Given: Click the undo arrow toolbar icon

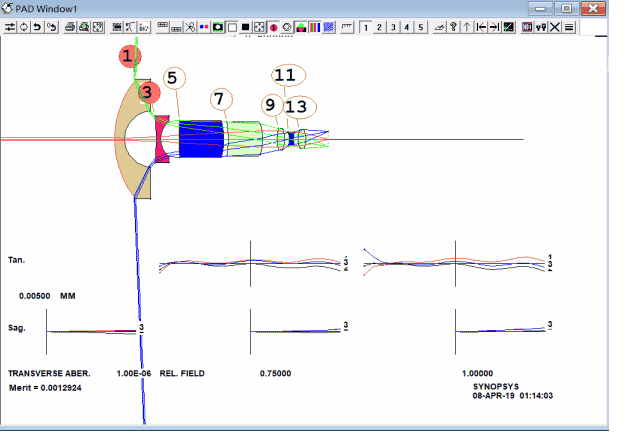Looking at the screenshot, I should (37, 27).
